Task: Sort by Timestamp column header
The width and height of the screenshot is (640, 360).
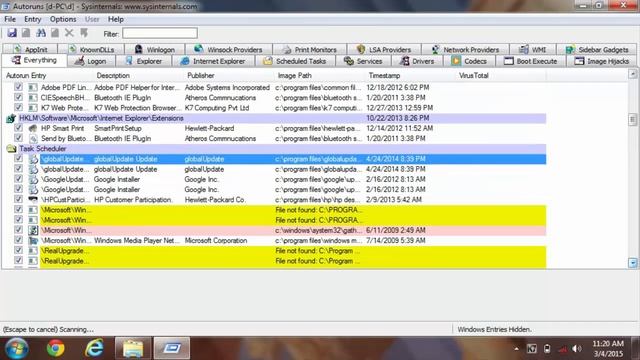Action: click(x=411, y=76)
